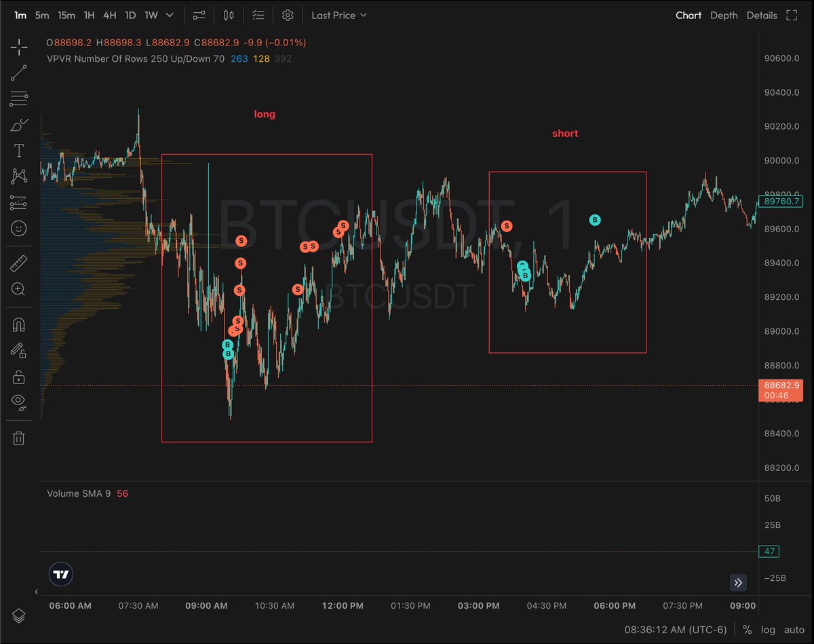Open the forecasting and measurement tools
The width and height of the screenshot is (814, 644).
click(x=19, y=202)
